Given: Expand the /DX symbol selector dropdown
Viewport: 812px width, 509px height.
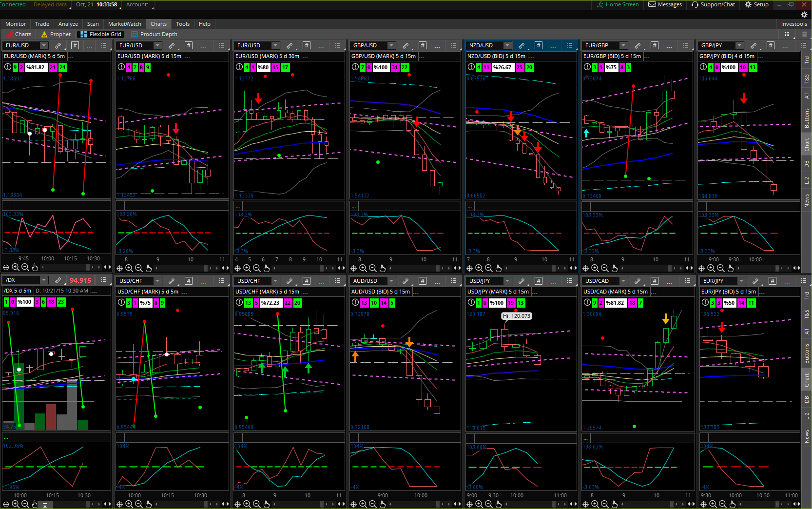Looking at the screenshot, I should (44, 280).
